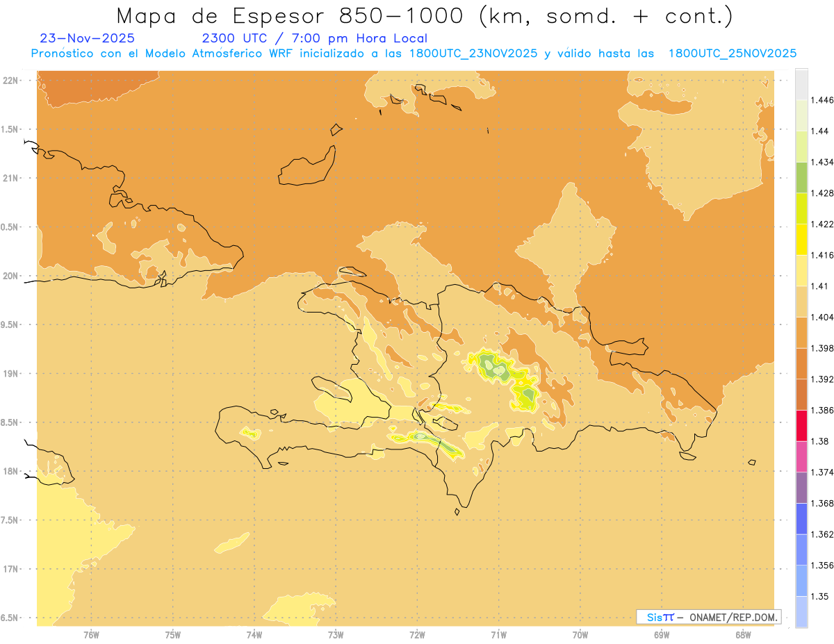Click the legend value 1.428
Screen dimensions: 834x644
823,193
